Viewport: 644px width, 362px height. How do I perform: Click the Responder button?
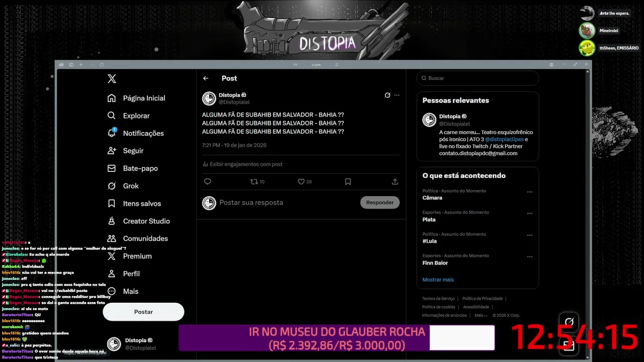380,203
